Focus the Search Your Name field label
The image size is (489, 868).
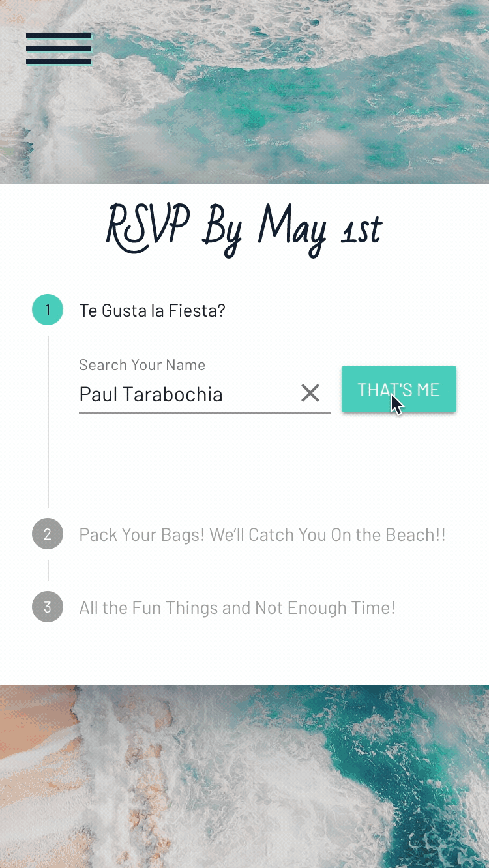coord(142,365)
